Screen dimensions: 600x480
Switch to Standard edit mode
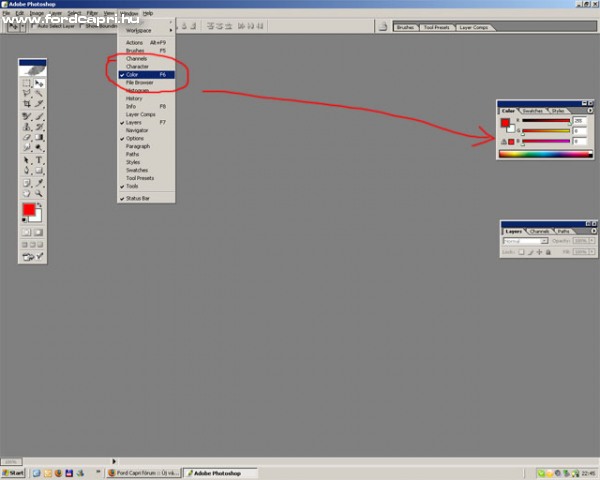pos(26,232)
